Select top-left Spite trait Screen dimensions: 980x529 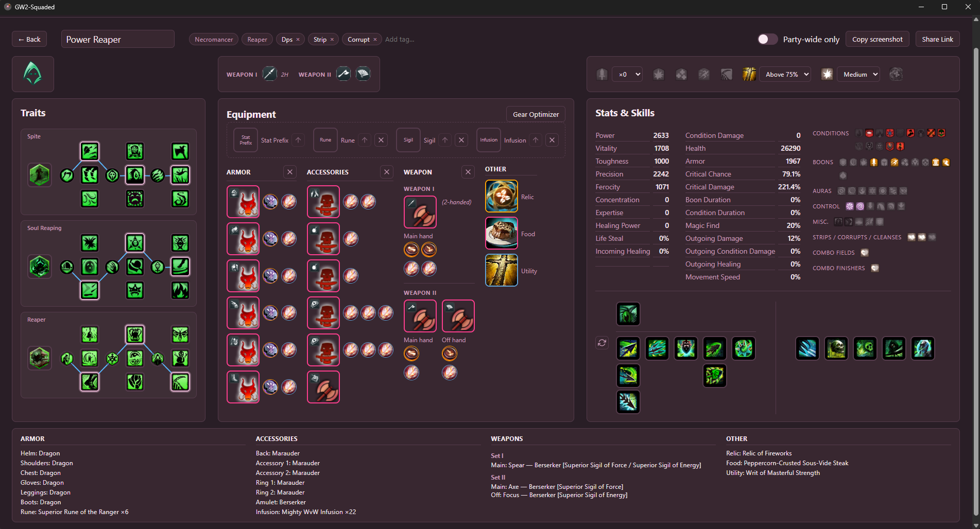90,151
